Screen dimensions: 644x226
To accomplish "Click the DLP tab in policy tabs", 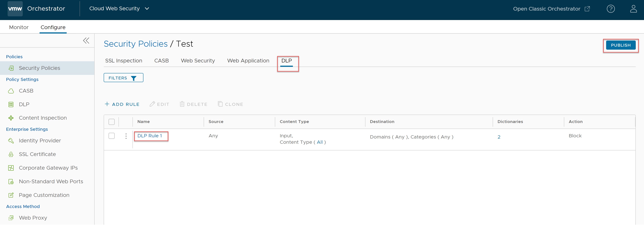I will [x=287, y=61].
